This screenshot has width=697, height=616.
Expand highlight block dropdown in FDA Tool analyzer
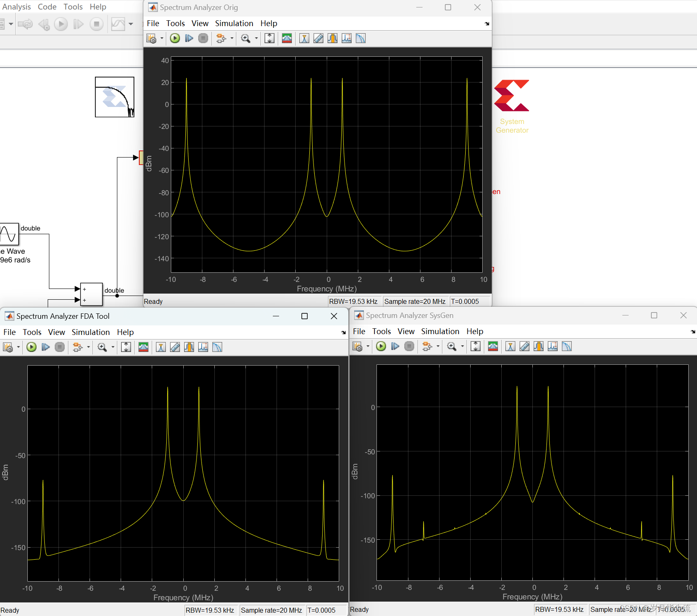tap(88, 347)
